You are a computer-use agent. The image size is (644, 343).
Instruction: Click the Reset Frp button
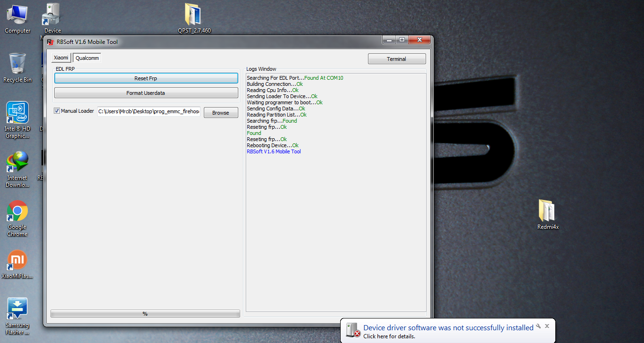(146, 78)
